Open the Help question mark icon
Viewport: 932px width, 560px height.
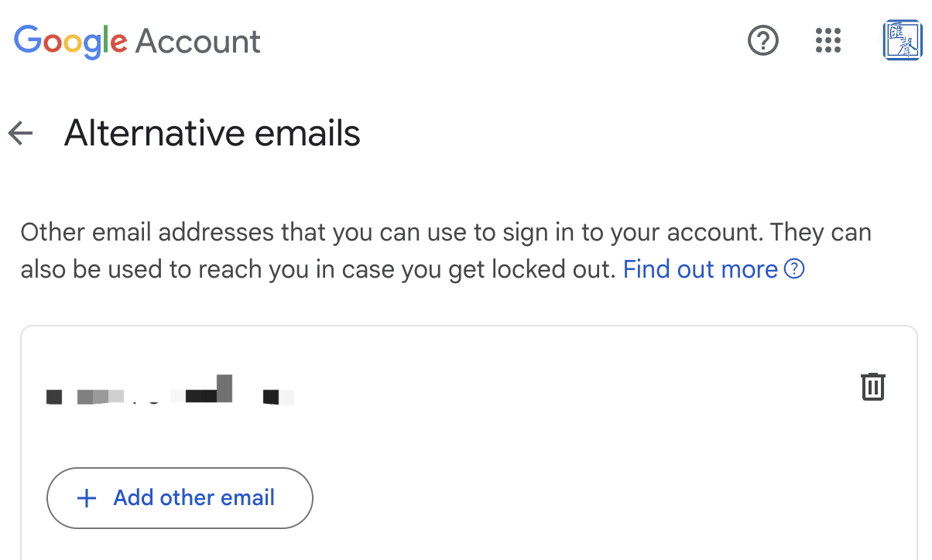(x=763, y=40)
